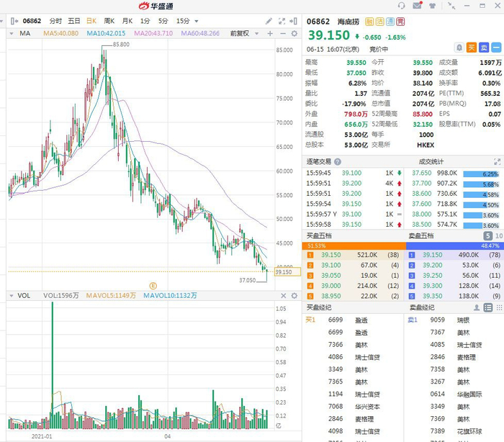The width and height of the screenshot is (504, 442).
Task: Zoom in chart with plus icon
Action: [270, 33]
